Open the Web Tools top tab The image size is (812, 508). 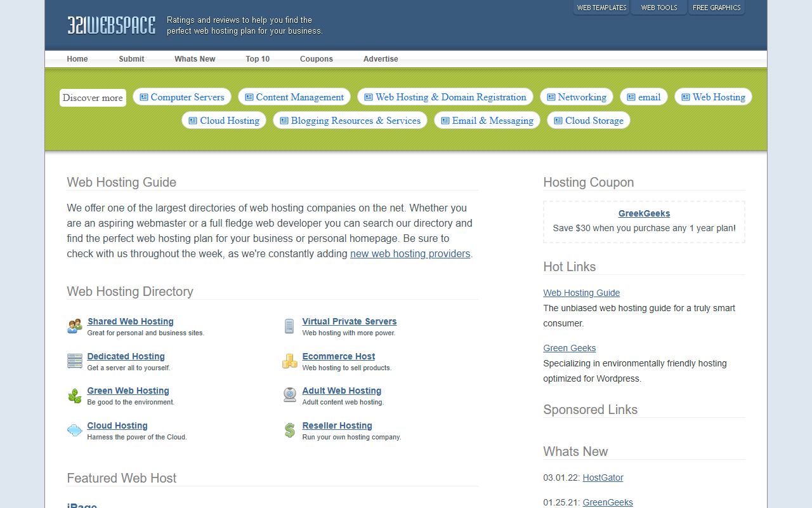coord(658,8)
